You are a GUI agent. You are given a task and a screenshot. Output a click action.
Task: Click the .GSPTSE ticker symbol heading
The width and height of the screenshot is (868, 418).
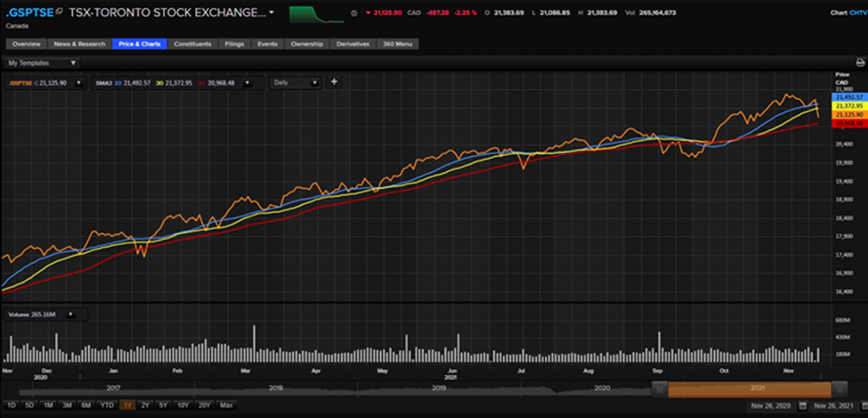(x=30, y=12)
